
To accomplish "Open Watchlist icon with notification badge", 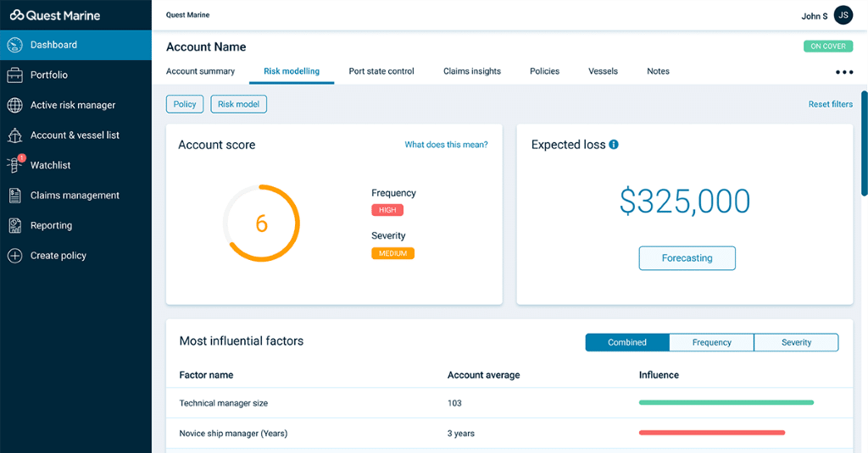I will point(14,165).
